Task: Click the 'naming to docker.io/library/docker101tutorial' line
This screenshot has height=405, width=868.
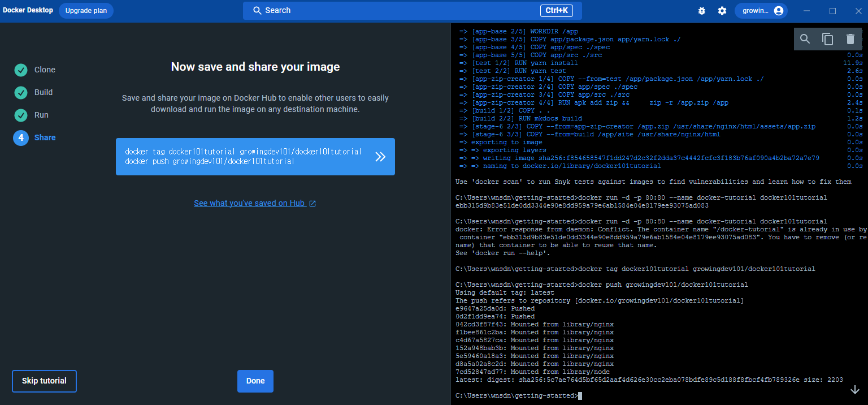Action: pos(560,166)
